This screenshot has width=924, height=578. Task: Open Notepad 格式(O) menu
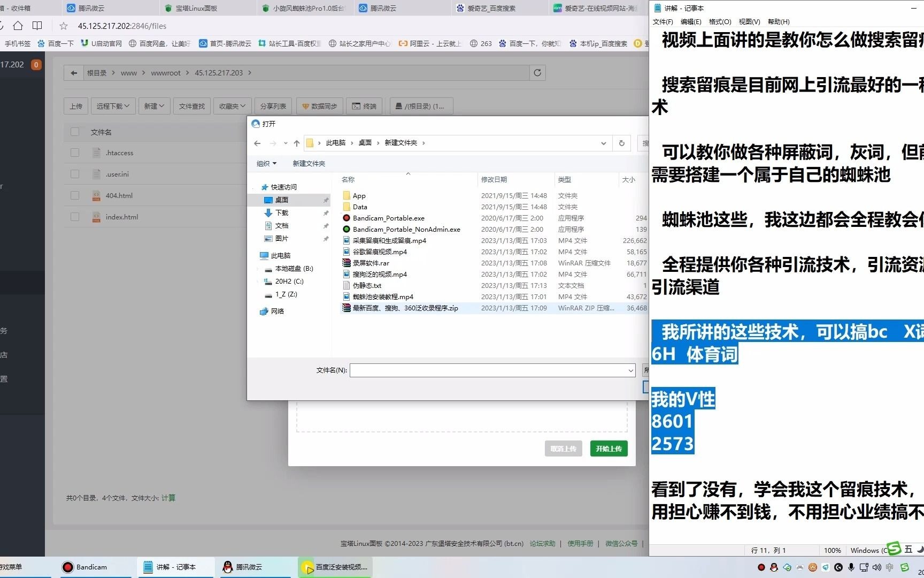pos(720,21)
